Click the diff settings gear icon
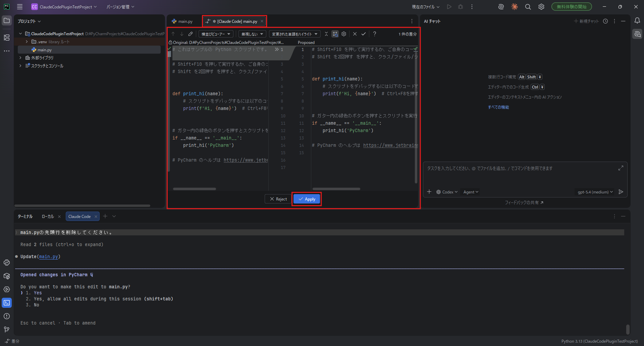 point(344,34)
